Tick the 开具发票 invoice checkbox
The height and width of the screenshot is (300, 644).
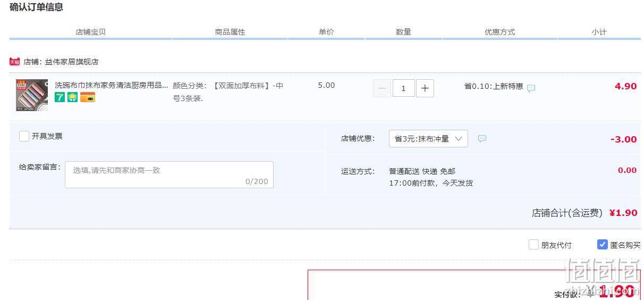[x=24, y=136]
